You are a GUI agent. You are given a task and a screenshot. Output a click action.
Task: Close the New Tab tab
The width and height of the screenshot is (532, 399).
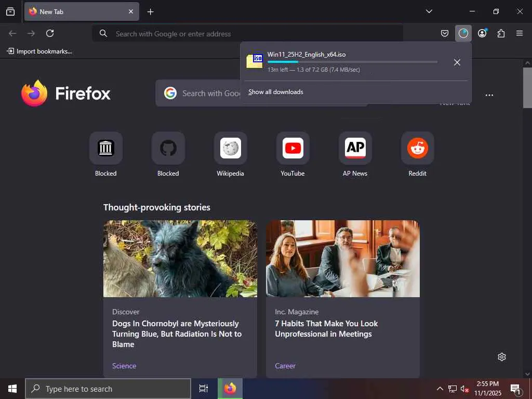[131, 11]
